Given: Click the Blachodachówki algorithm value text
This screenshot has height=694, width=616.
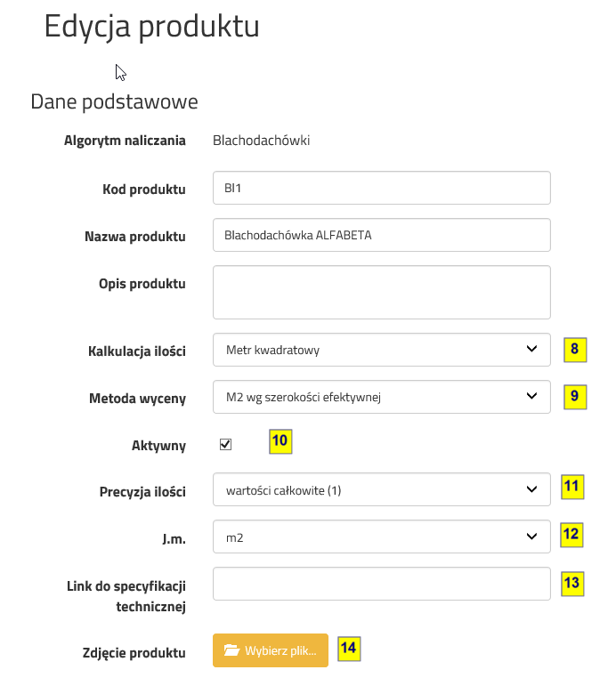Looking at the screenshot, I should 261,141.
